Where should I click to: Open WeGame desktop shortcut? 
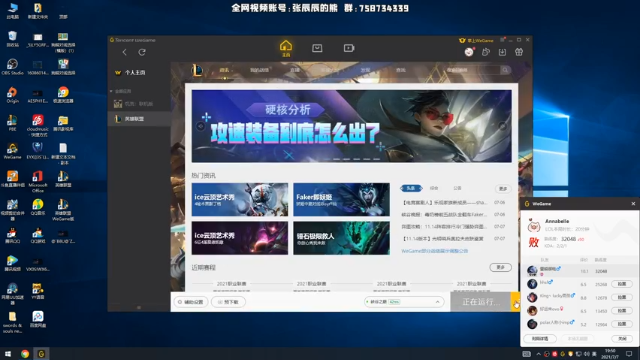[12, 151]
